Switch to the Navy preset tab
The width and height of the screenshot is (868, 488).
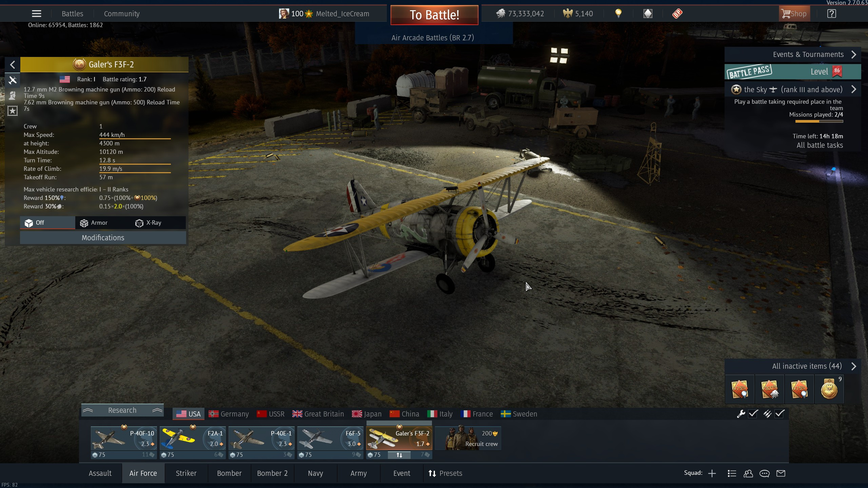[x=315, y=473]
